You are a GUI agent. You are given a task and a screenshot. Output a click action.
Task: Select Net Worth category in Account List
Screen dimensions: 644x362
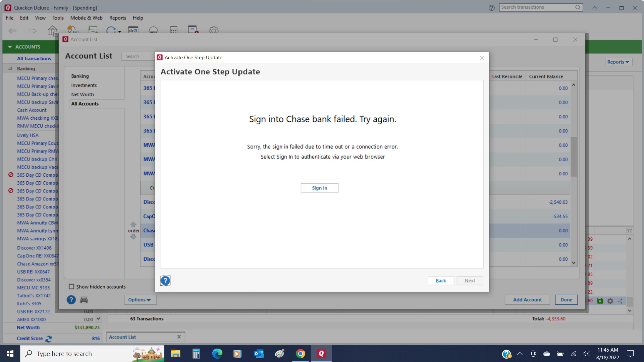coord(83,95)
